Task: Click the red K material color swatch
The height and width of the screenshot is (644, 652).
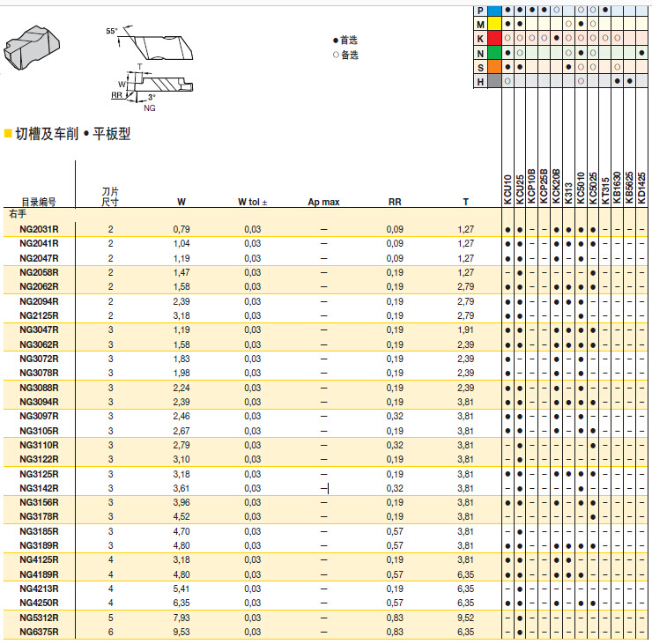Action: [x=494, y=38]
